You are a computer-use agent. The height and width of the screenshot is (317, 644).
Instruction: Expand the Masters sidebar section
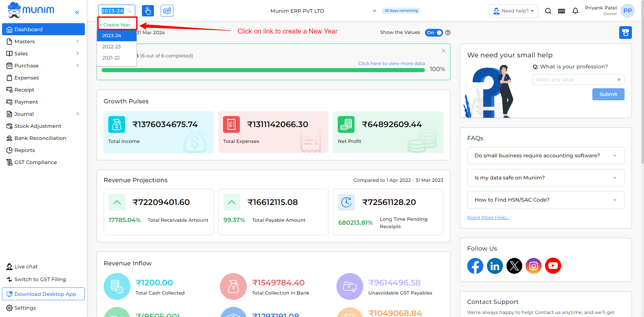point(24,41)
